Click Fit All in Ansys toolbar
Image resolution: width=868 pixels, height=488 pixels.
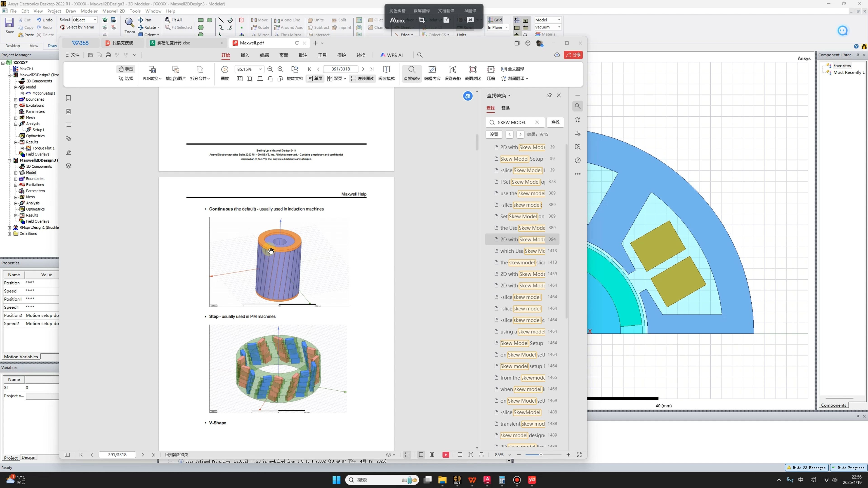pos(173,20)
